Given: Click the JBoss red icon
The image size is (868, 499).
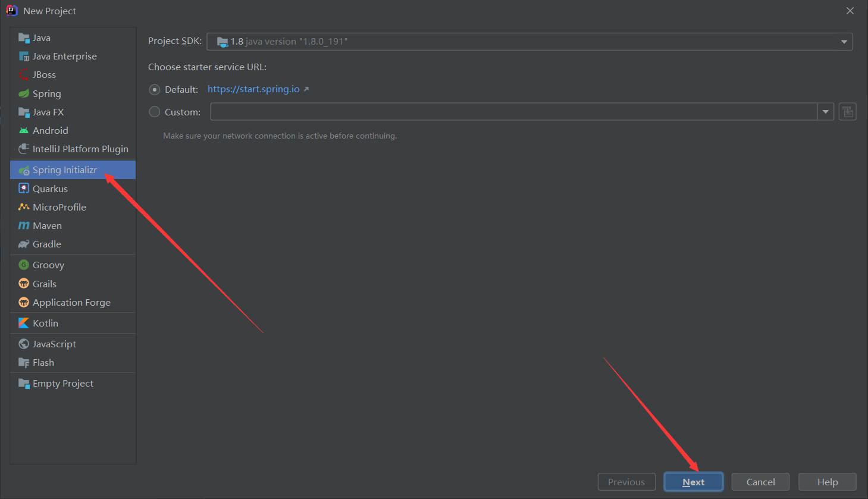Looking at the screenshot, I should tap(24, 75).
